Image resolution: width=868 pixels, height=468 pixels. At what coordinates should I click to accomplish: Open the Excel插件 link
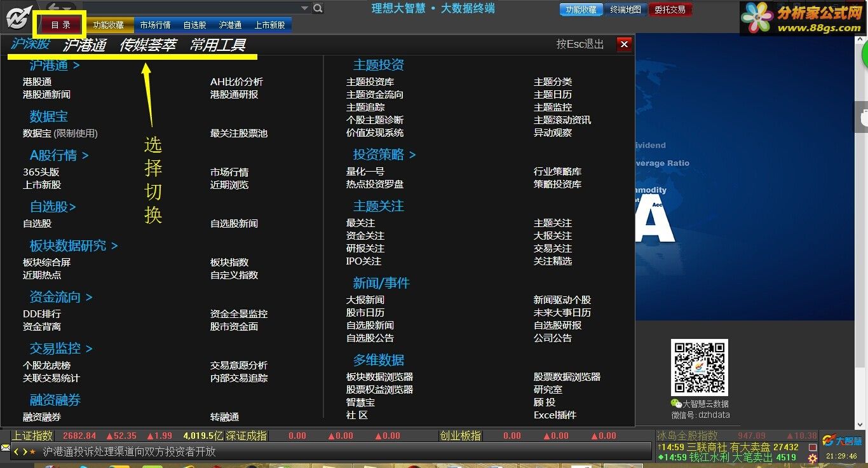tap(555, 415)
